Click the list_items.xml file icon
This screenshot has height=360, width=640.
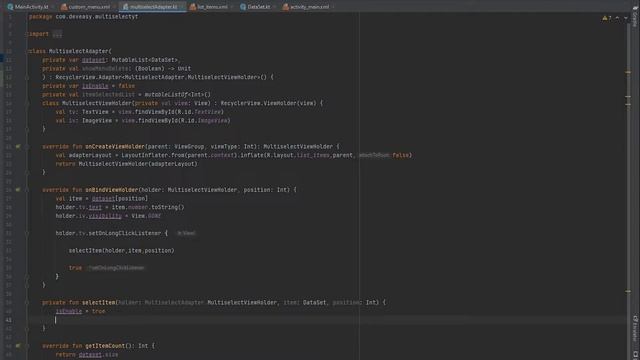pyautogui.click(x=193, y=7)
